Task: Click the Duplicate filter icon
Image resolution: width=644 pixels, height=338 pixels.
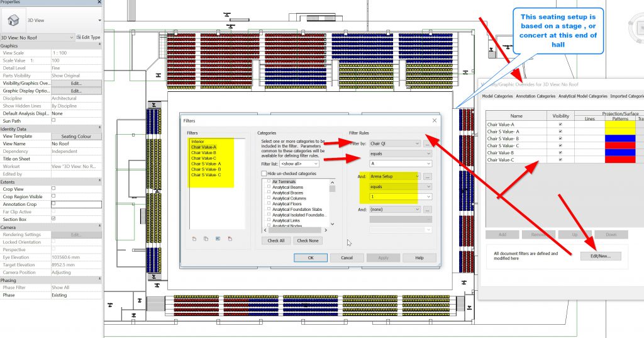Action: (206, 238)
